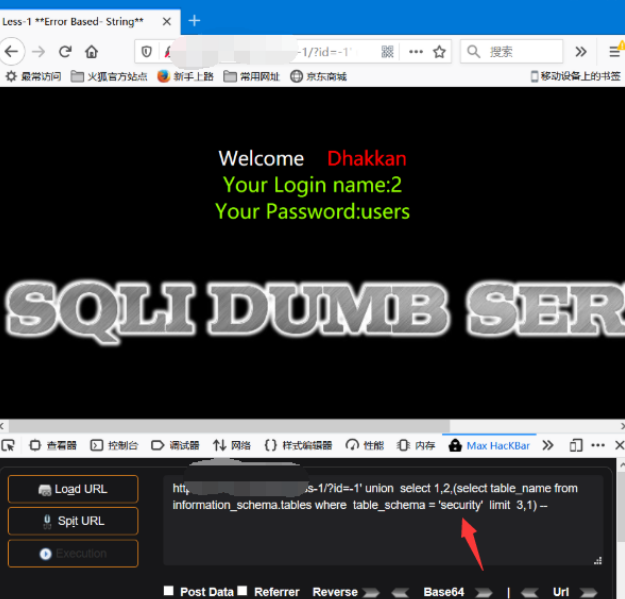Switch to the 内存 memory tab
Screen dimensions: 625x599
click(416, 445)
